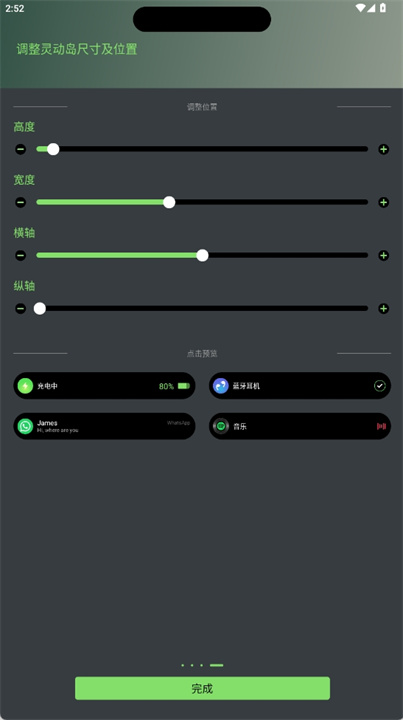The width and height of the screenshot is (403, 720).
Task: Preview the 充电中 charging notification
Action: pyautogui.click(x=104, y=386)
